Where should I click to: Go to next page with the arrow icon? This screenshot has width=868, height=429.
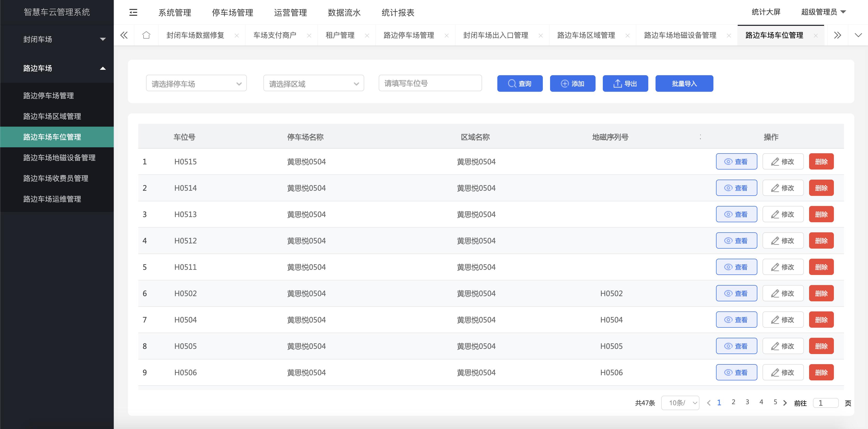(785, 402)
